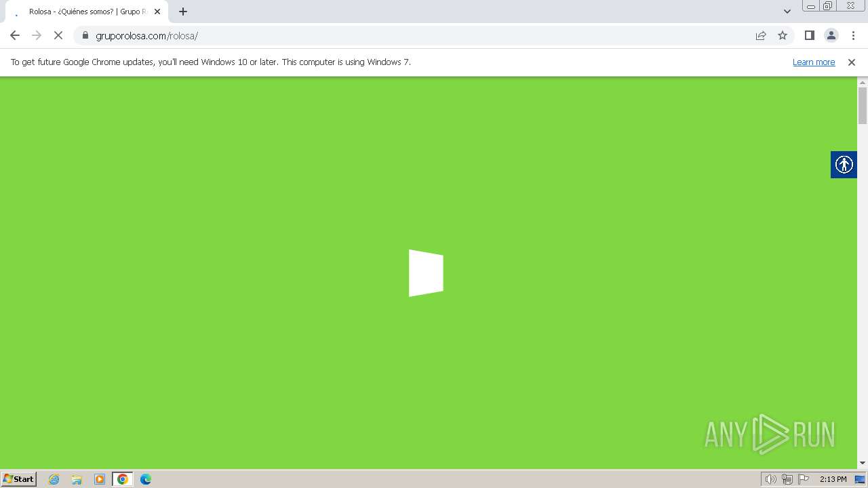
Task: Click the show desktop tray icon
Action: [x=860, y=479]
